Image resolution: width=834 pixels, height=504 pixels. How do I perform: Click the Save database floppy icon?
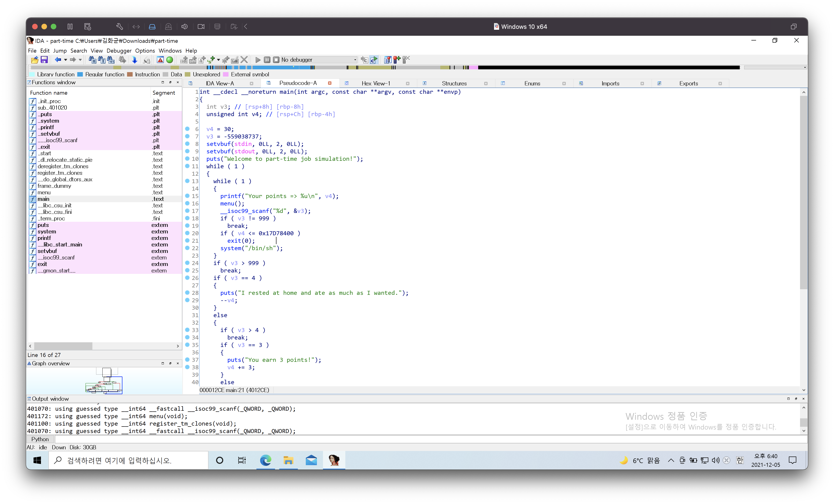[x=44, y=60]
